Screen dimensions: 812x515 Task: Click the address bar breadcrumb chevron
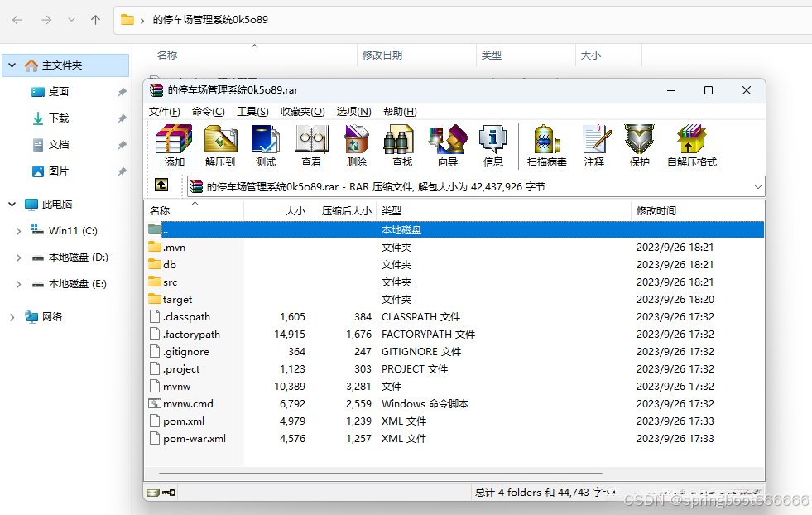(x=142, y=21)
